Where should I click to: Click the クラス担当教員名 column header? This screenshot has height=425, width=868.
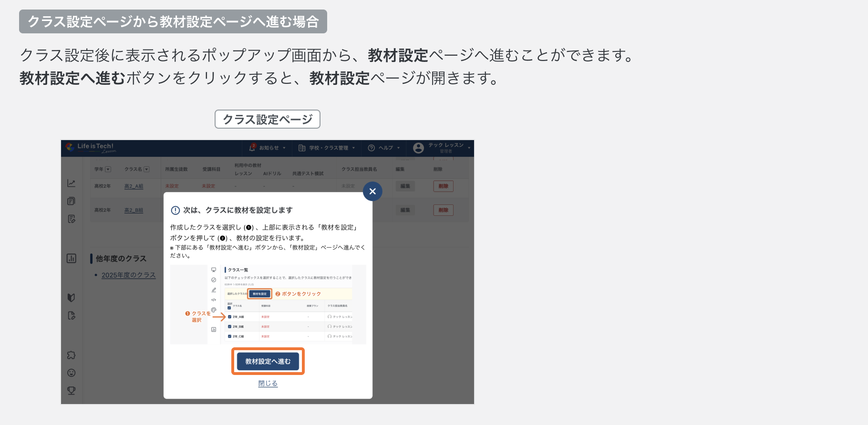359,169
